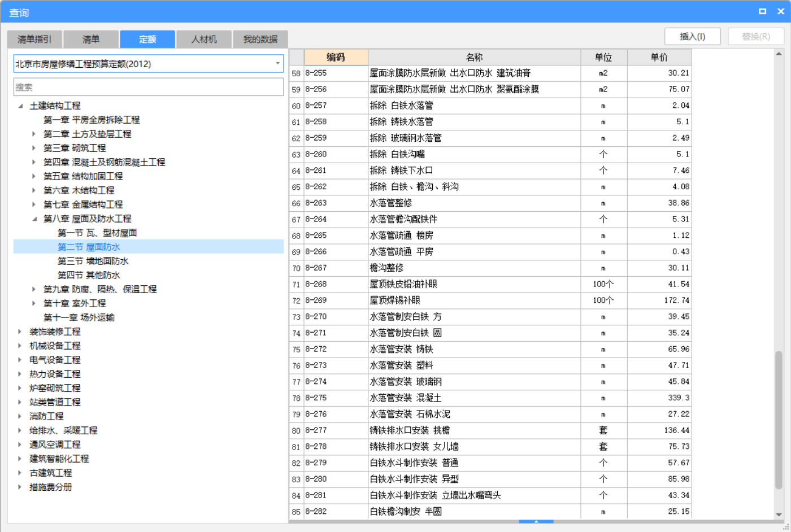Viewport: 791px width, 532px height.
Task: Select 第三节 墙地面防水
Action: 93,261
